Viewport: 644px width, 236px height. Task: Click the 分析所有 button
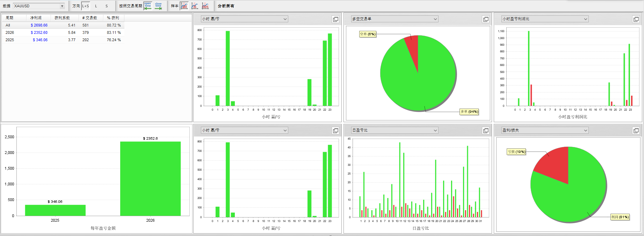click(x=226, y=6)
